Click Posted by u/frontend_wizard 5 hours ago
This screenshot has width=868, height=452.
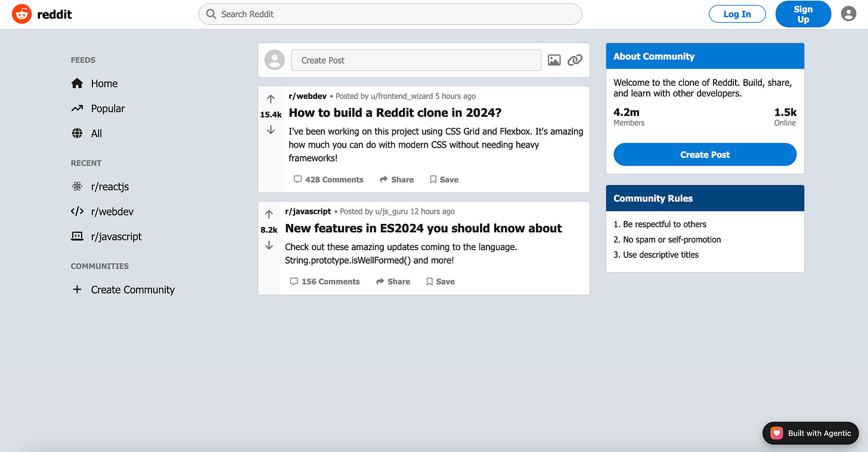point(405,96)
